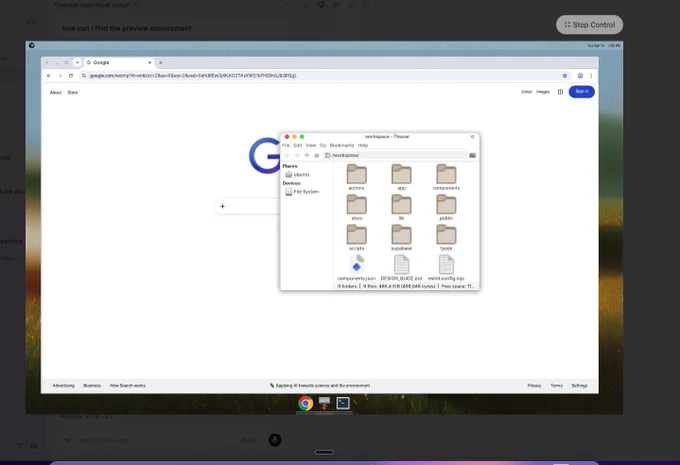Open the actions folder in Thunar

point(356,177)
